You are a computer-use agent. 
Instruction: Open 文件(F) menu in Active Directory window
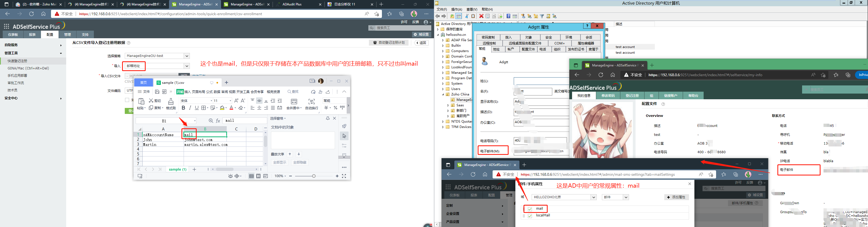pyautogui.click(x=442, y=9)
